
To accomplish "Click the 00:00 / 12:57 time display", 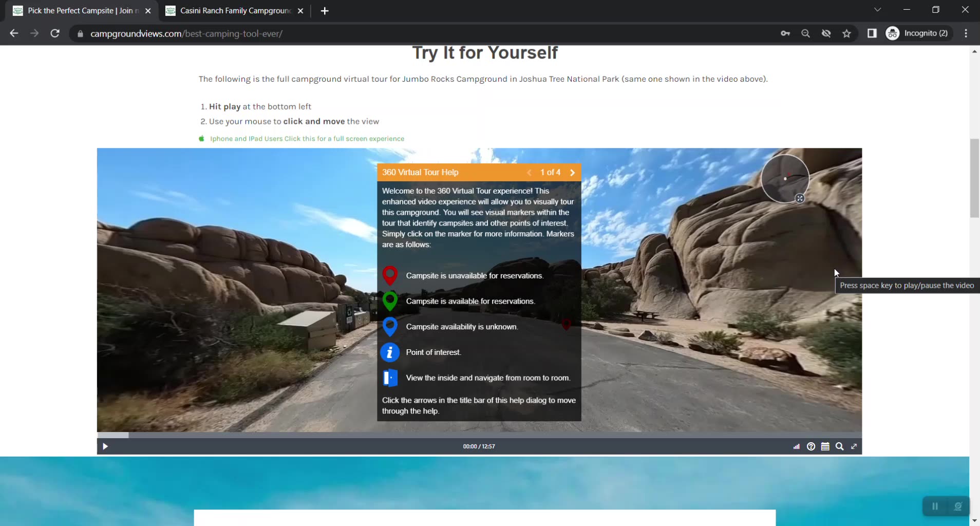I will 479,446.
